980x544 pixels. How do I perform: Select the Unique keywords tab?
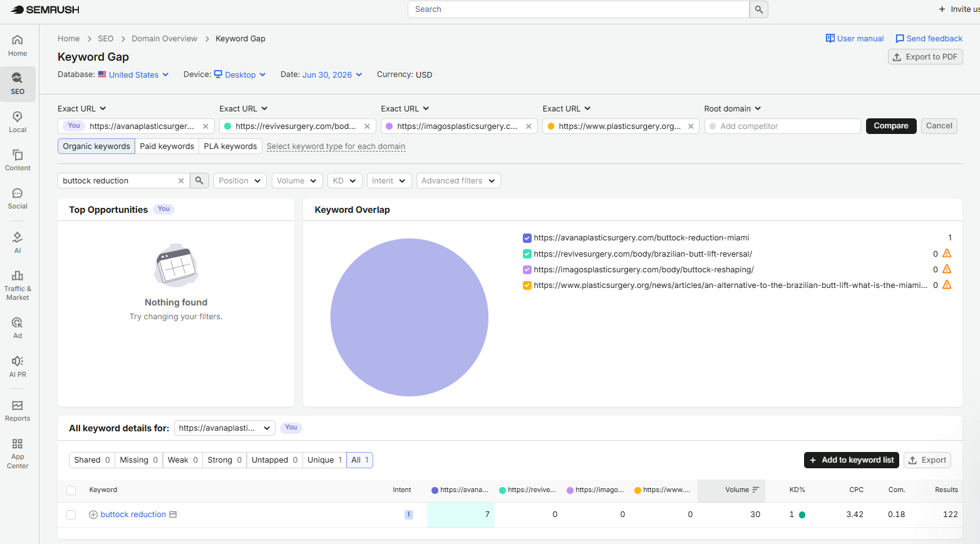[325, 460]
